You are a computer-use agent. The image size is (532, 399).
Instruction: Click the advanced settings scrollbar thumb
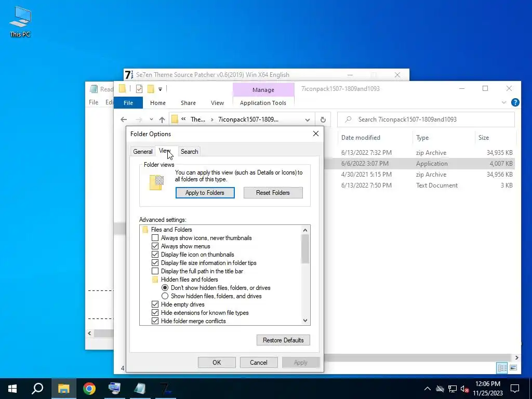tap(305, 249)
